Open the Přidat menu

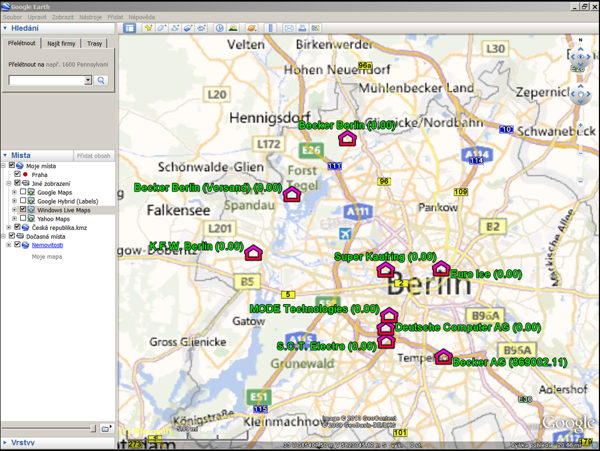(x=115, y=17)
